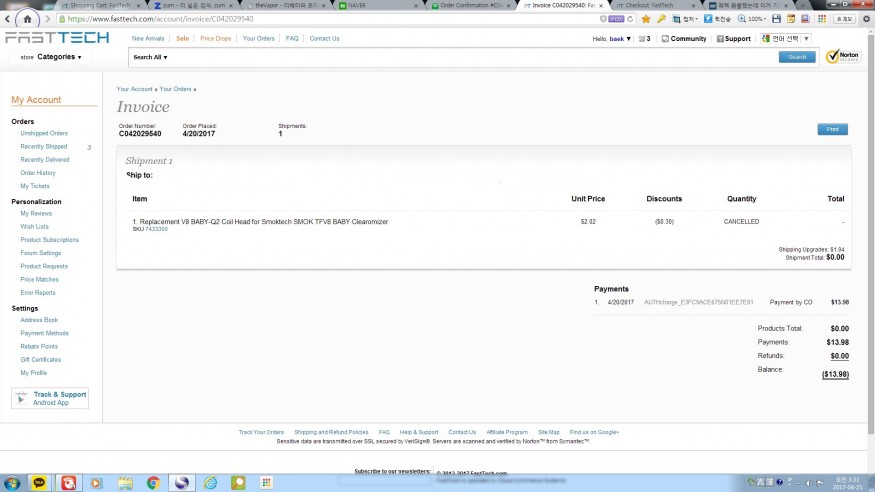Switch to the NAVER tab
The width and height of the screenshot is (875, 492).
tap(377, 5)
